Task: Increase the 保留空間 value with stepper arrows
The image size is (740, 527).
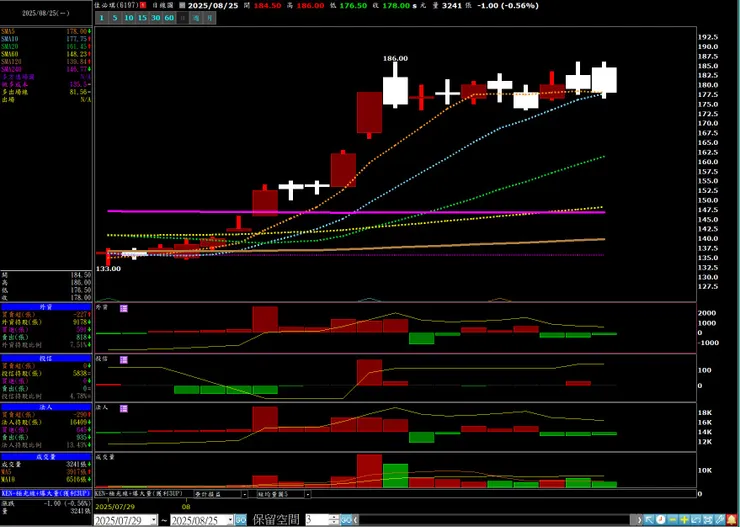Action: click(x=334, y=518)
